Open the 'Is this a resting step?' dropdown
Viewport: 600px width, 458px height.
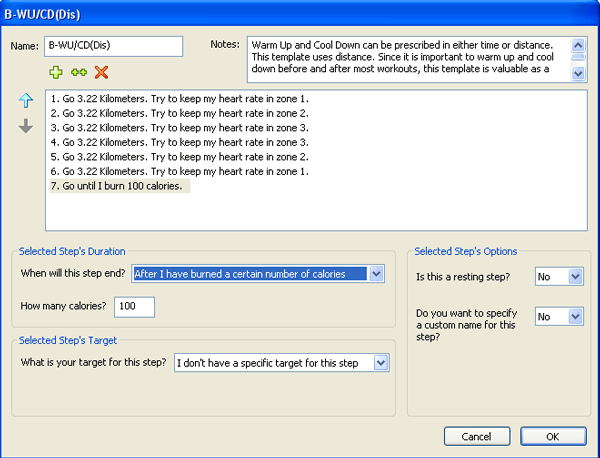(x=559, y=277)
